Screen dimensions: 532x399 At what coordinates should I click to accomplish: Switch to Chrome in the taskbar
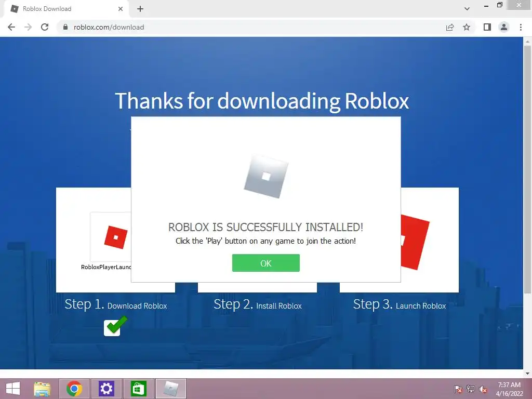tap(74, 389)
